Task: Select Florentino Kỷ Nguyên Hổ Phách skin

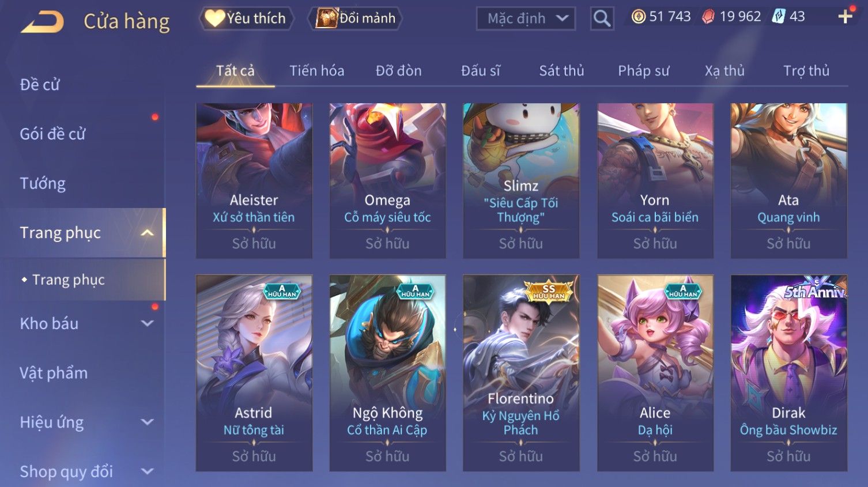Action: (x=521, y=373)
